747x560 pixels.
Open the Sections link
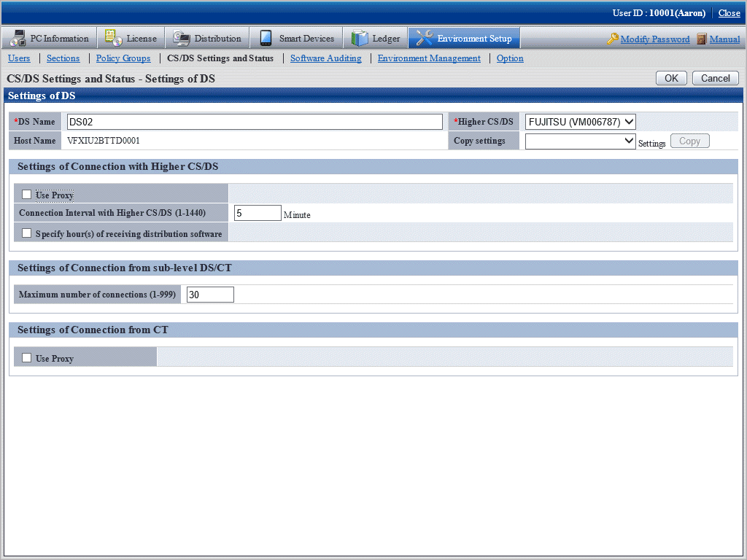63,58
